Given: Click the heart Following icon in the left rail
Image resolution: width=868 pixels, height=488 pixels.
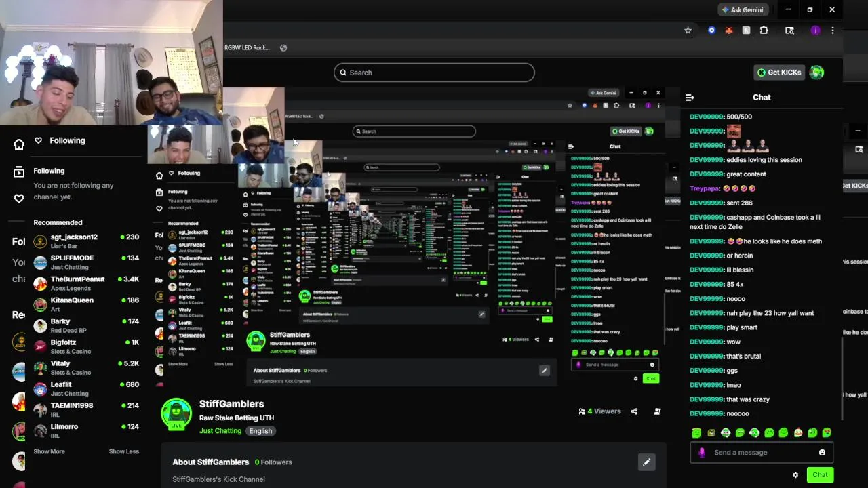Looking at the screenshot, I should [19, 199].
